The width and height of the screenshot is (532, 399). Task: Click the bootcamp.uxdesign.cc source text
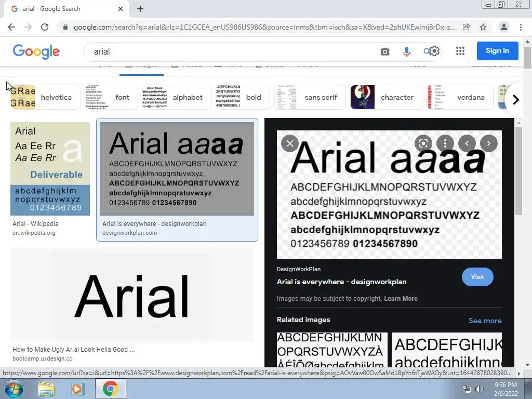click(43, 358)
